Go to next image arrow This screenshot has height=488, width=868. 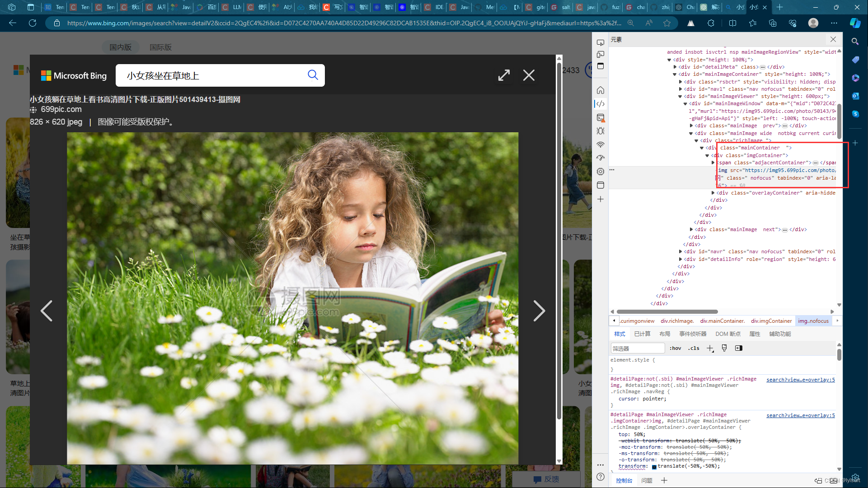(x=539, y=311)
